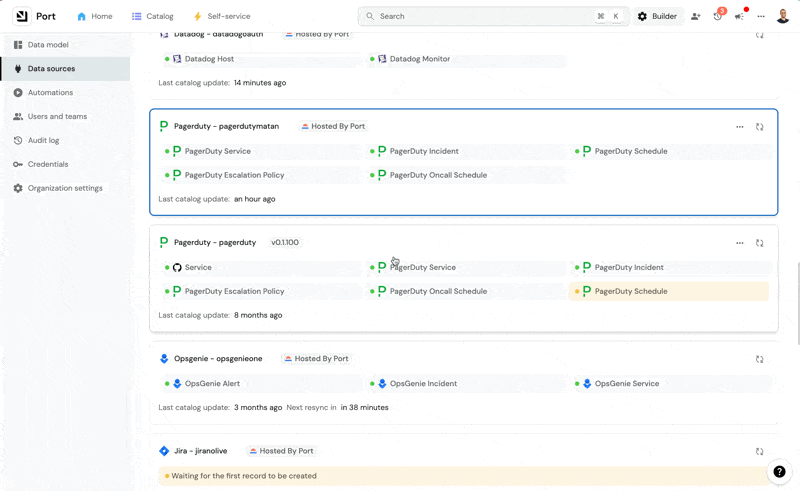The width and height of the screenshot is (800, 491).
Task: Click PagerDuty Escalation Policy in v0.1.100 card
Action: (x=260, y=291)
